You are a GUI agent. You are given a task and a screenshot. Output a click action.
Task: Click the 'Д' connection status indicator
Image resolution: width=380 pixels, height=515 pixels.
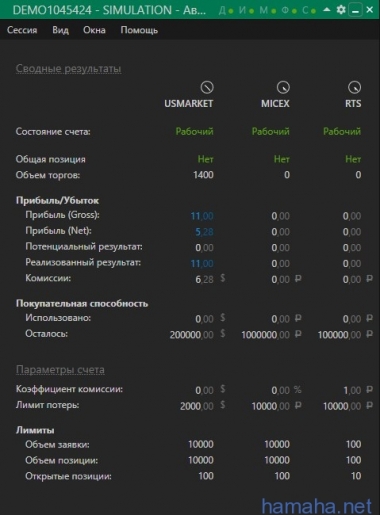pyautogui.click(x=226, y=10)
